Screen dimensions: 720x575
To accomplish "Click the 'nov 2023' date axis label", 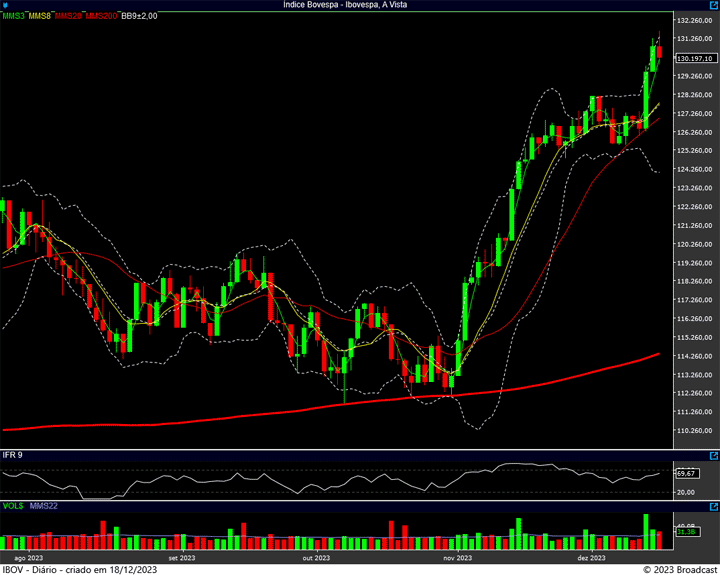I will 456,558.
